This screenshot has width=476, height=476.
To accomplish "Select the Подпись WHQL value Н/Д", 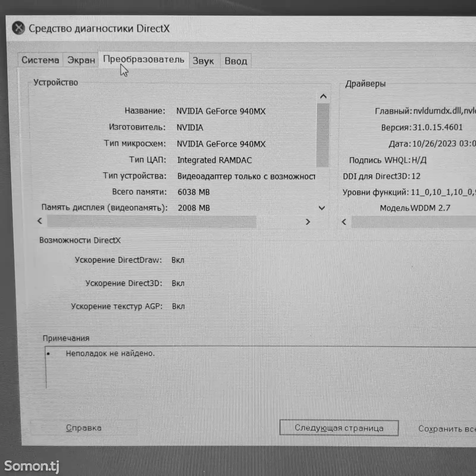I will point(419,160).
